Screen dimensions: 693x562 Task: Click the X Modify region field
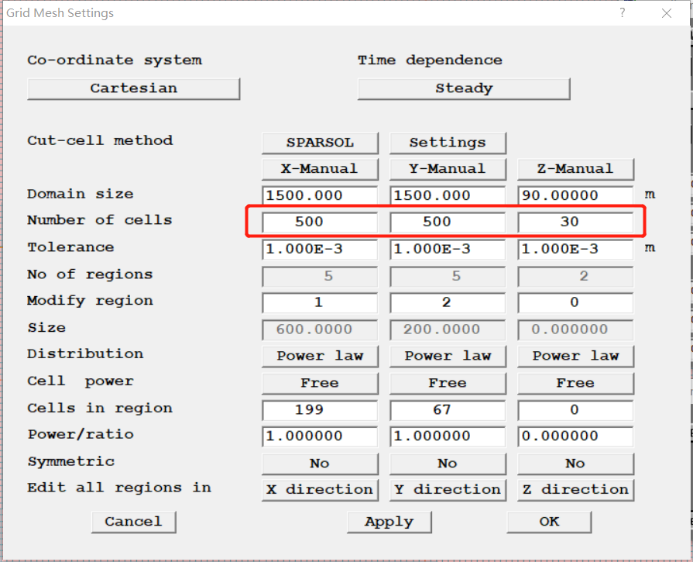coord(320,303)
